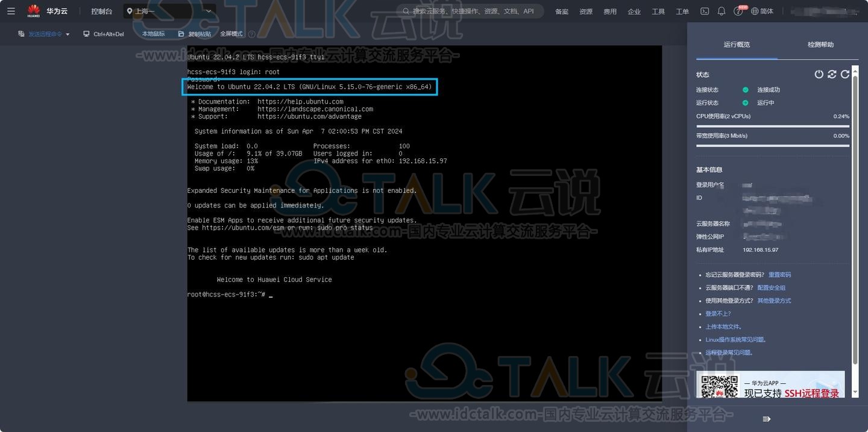Collapse the side panel with arrow icon

point(767,419)
